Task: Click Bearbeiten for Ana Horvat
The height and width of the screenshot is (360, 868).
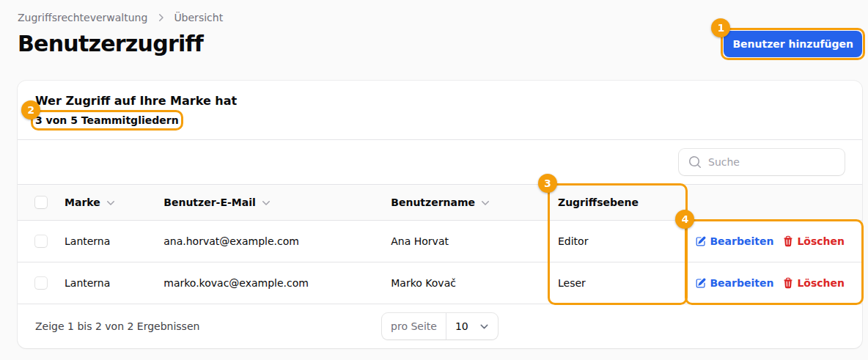Action: click(x=735, y=241)
